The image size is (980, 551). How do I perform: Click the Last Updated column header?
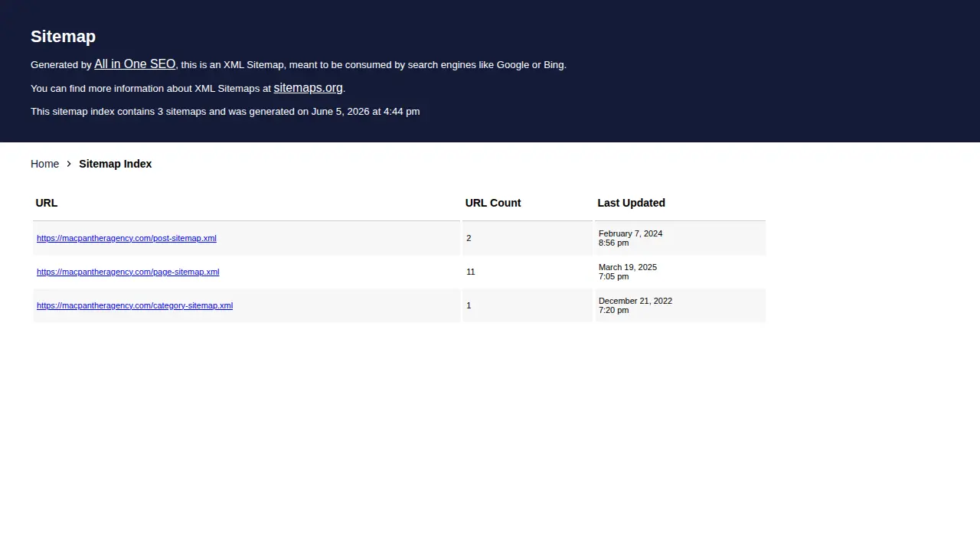[x=680, y=203]
